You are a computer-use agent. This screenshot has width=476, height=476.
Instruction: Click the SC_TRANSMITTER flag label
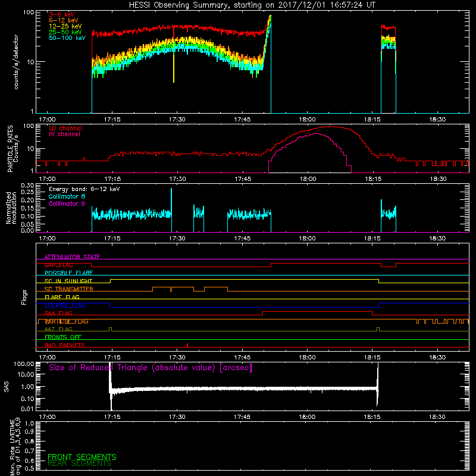click(69, 289)
